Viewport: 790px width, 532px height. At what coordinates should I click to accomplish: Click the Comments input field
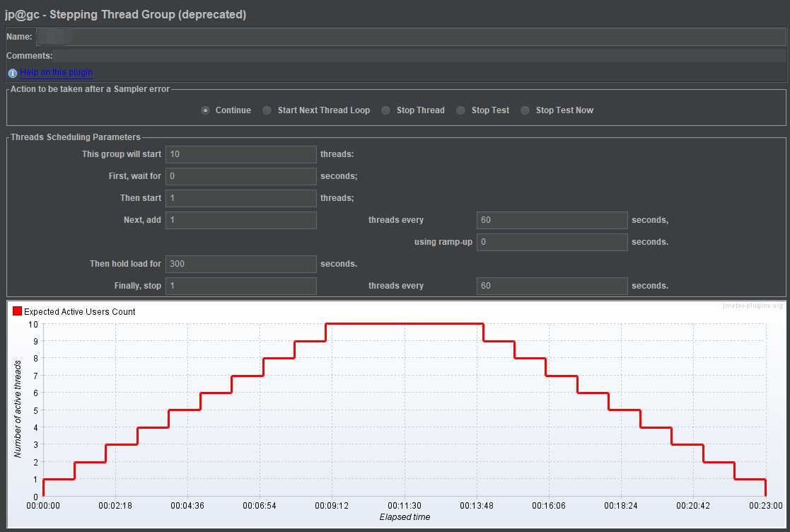pos(419,55)
